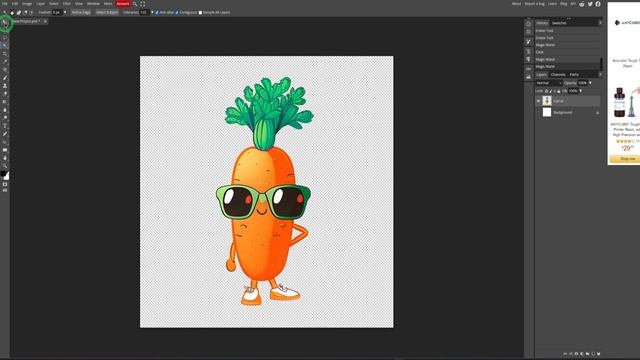Viewport: 640px width, 360px height.
Task: Switch to the Swatches tab
Action: [x=559, y=23]
